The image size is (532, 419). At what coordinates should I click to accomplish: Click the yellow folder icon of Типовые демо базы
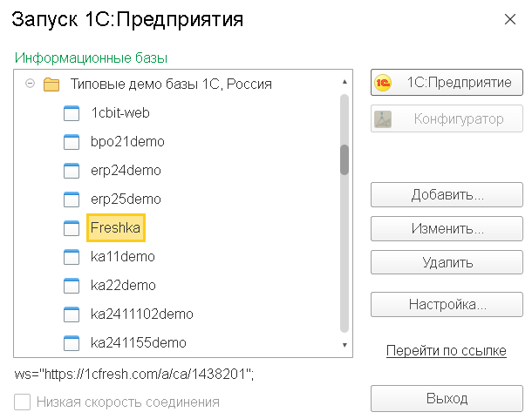pyautogui.click(x=51, y=84)
